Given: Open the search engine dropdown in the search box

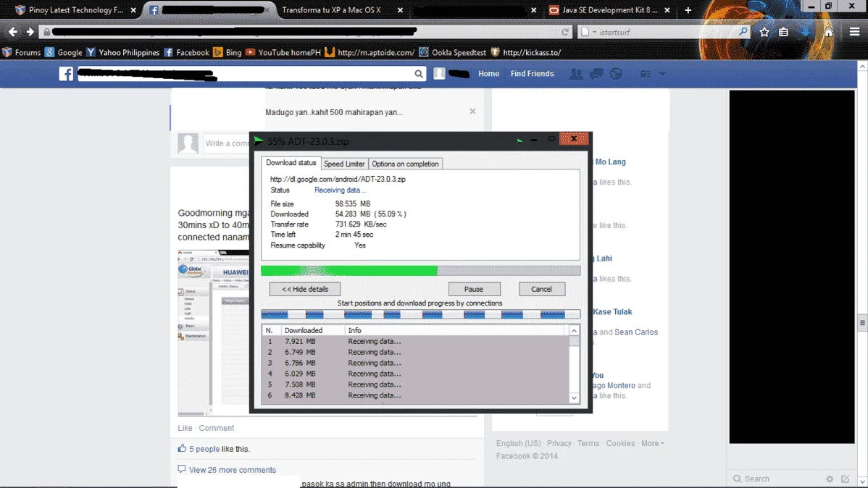Looking at the screenshot, I should pyautogui.click(x=594, y=32).
